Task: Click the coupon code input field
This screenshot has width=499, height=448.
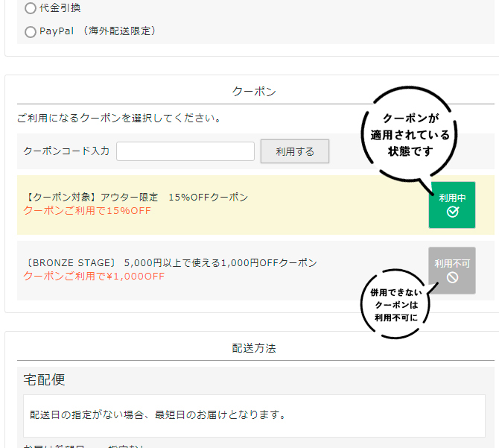Action: [185, 151]
